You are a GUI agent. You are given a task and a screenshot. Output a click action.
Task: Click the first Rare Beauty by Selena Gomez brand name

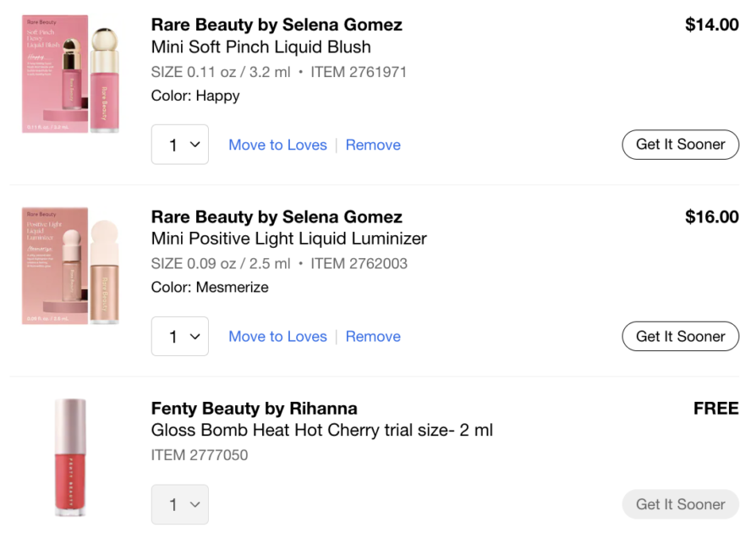click(x=277, y=25)
